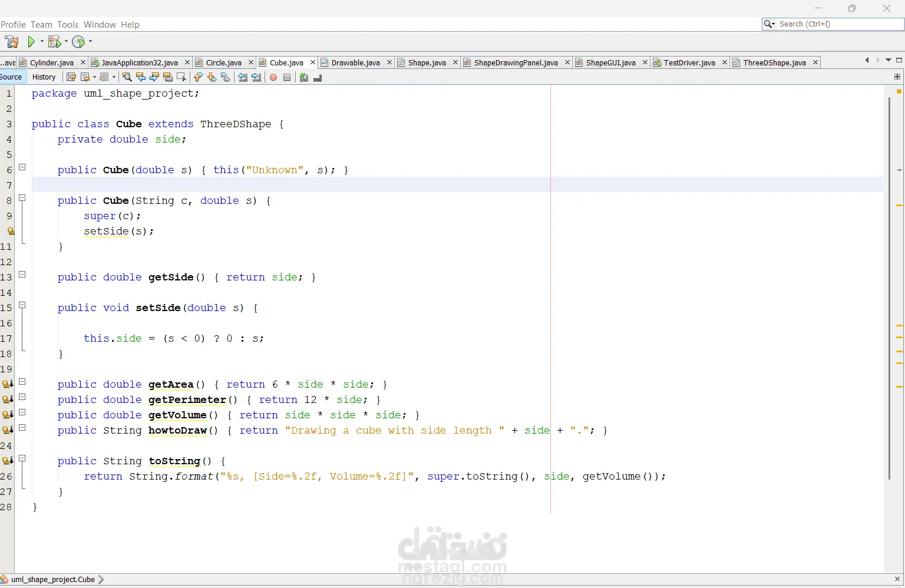Viewport: 905px width, 588px height.
Task: Start Macro Recording with red circle icon
Action: [x=273, y=77]
